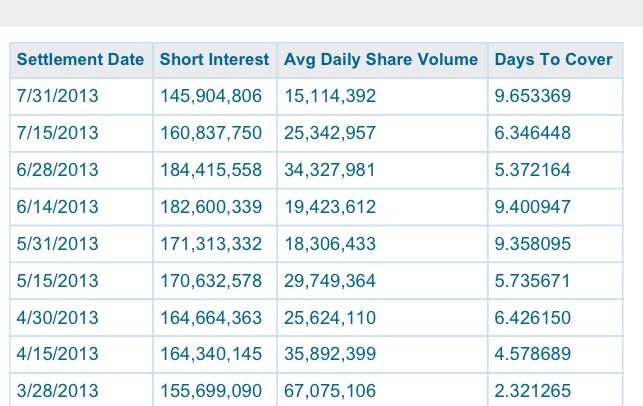Click the 9.400947 days to cover cell
This screenshot has width=643, height=406.
(533, 207)
